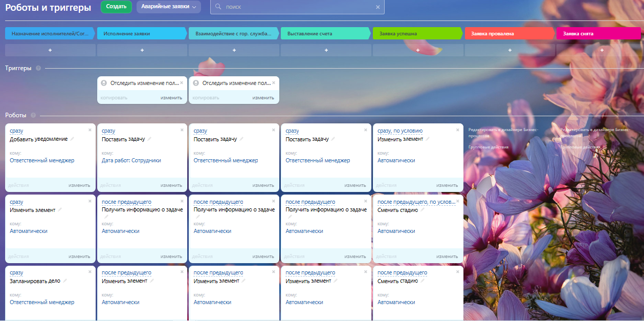Click изменить on the Исполнение заявки trigger
The image size is (644, 321).
point(171,98)
